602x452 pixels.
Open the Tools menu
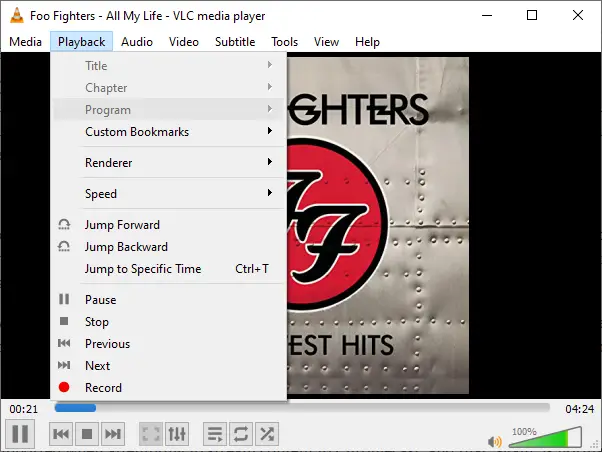coord(284,41)
